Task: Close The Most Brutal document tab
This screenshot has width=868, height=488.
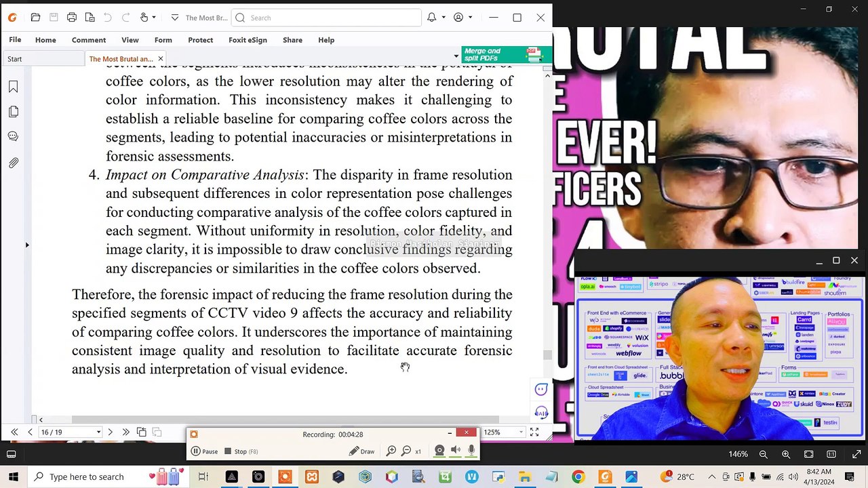Action: [161, 59]
